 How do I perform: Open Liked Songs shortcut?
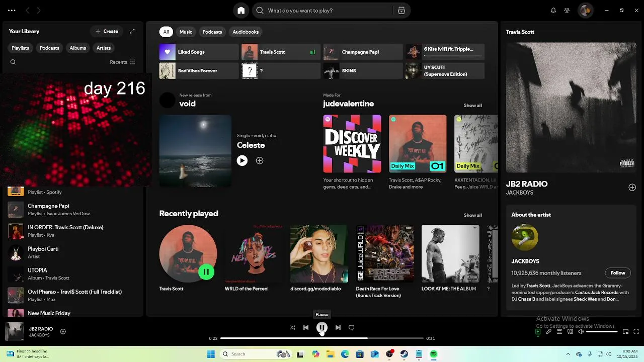(199, 52)
